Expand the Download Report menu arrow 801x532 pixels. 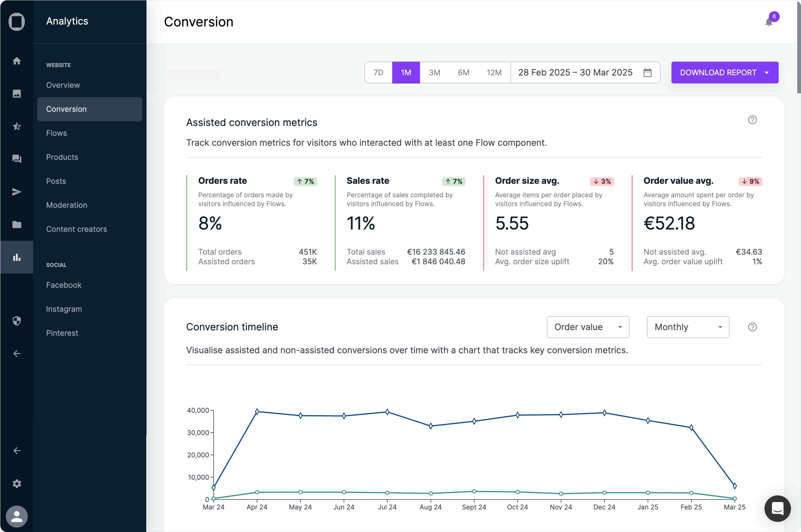(x=767, y=73)
